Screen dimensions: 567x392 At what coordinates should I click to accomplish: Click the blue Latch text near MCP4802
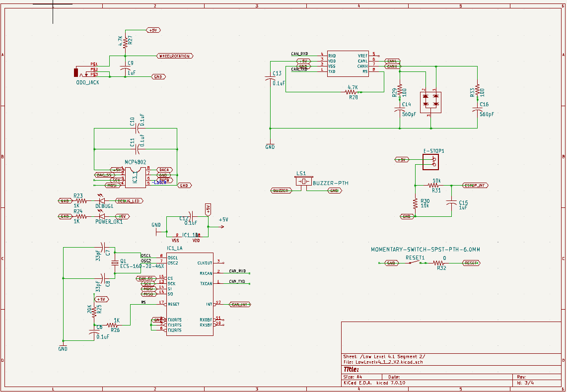159,183
